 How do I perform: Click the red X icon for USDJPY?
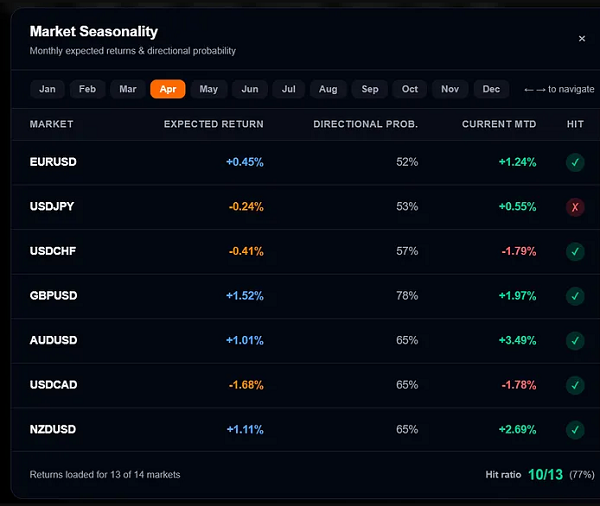575,207
